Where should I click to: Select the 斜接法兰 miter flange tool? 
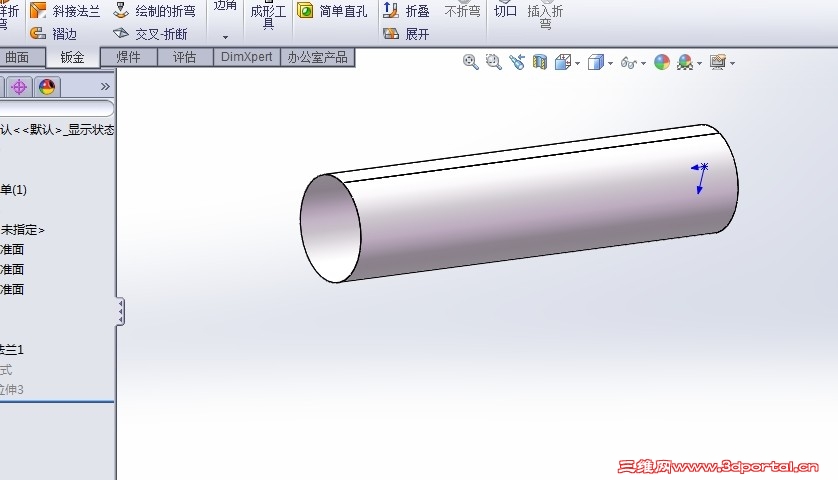(65, 11)
